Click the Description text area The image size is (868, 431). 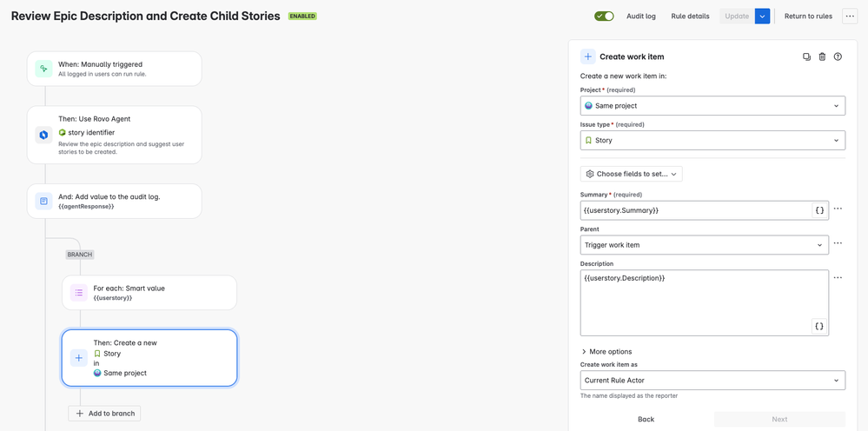coord(704,302)
